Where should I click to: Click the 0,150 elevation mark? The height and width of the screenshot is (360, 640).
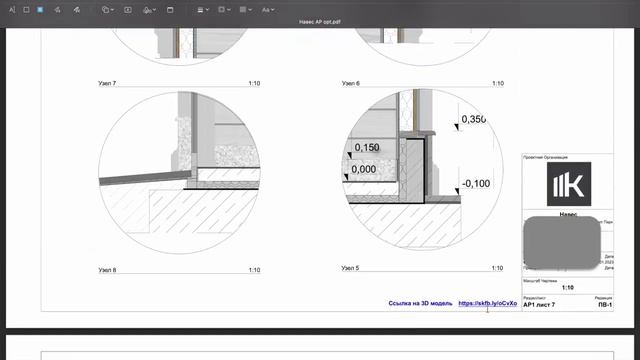tap(367, 147)
